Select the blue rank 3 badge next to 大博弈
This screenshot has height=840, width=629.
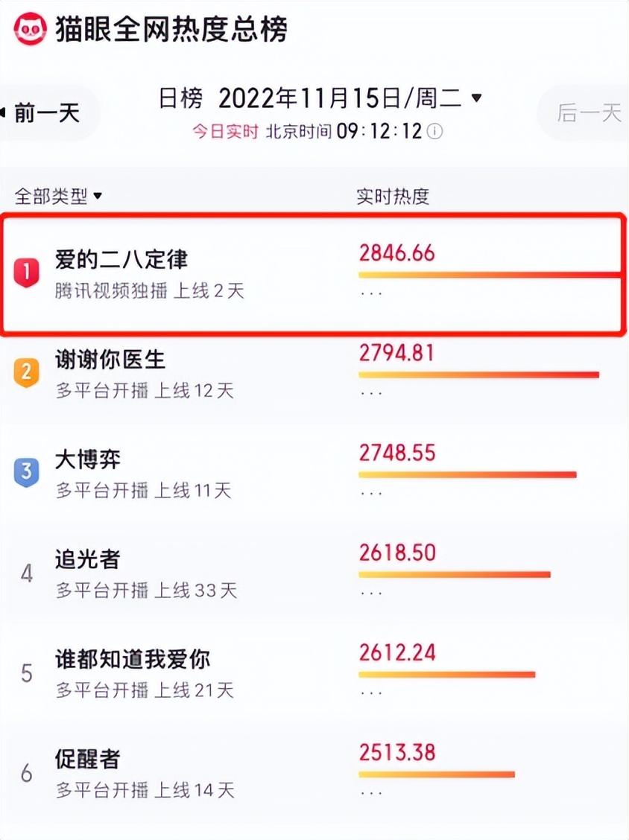click(x=26, y=472)
